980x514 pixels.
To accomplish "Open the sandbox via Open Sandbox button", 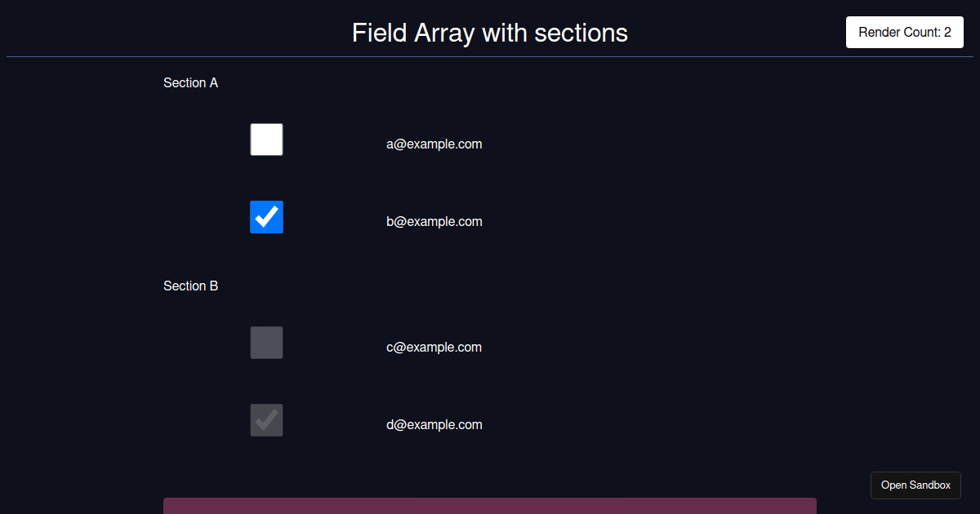I will click(x=915, y=485).
